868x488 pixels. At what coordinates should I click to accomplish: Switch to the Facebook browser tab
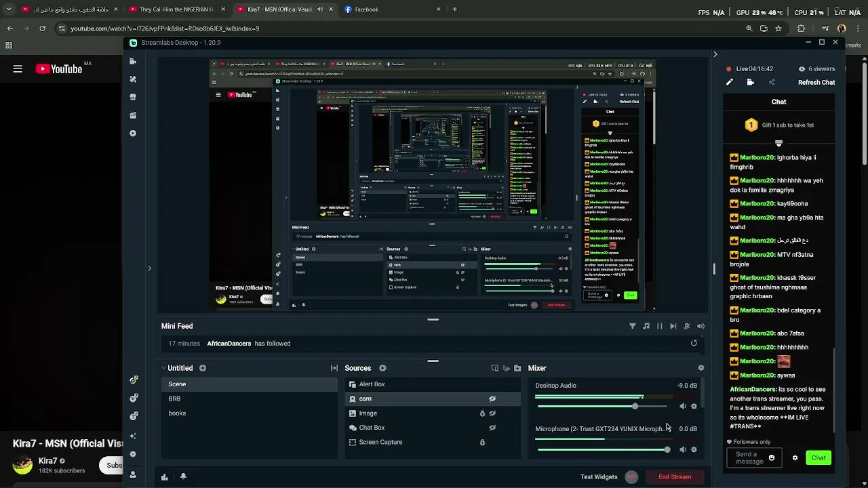pos(393,9)
